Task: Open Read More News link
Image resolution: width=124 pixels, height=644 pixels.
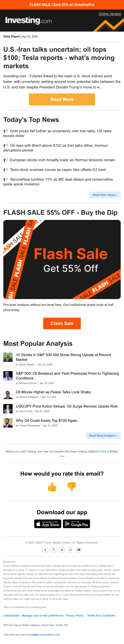Action: (x=105, y=195)
